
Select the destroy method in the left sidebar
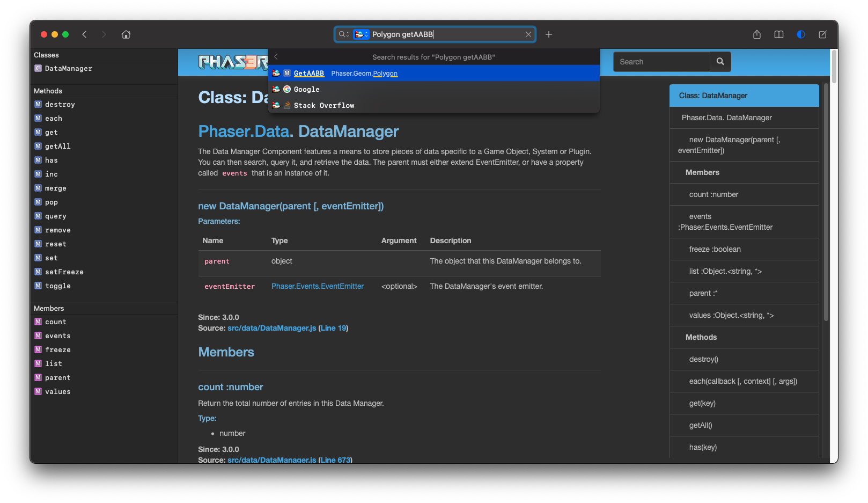coord(60,104)
